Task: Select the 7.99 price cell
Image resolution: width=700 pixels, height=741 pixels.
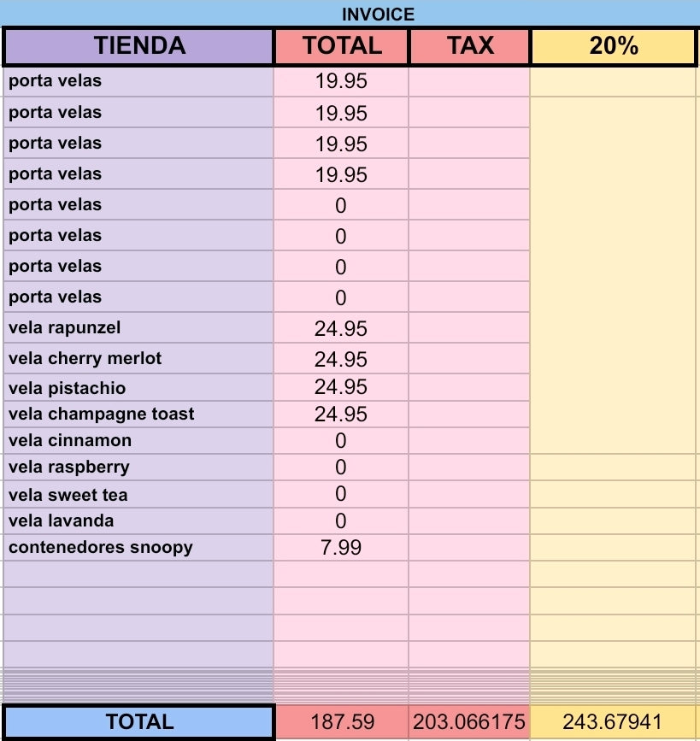Action: 341,547
